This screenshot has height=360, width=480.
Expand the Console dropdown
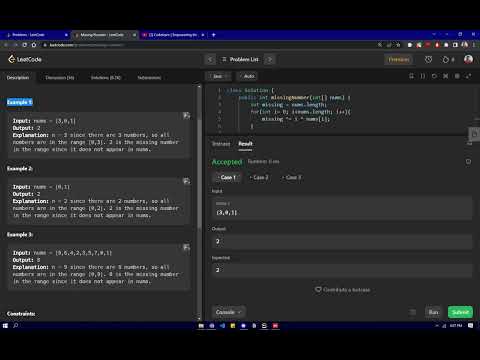[x=228, y=312]
